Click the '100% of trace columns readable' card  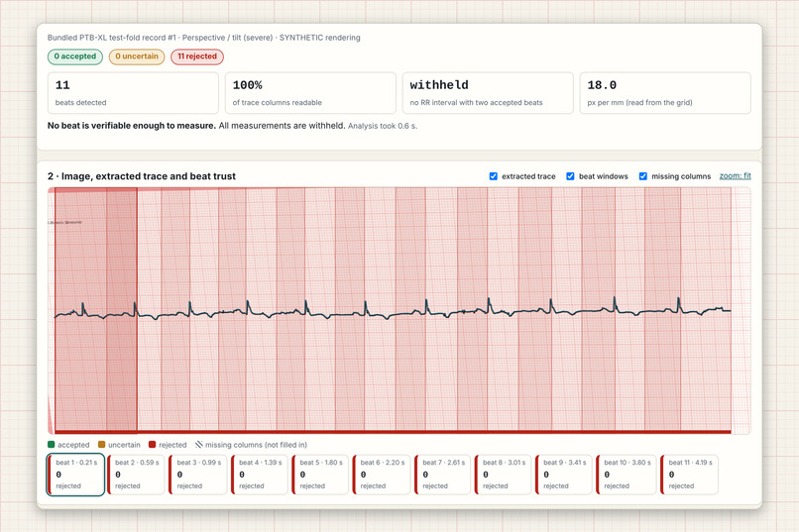[x=310, y=93]
